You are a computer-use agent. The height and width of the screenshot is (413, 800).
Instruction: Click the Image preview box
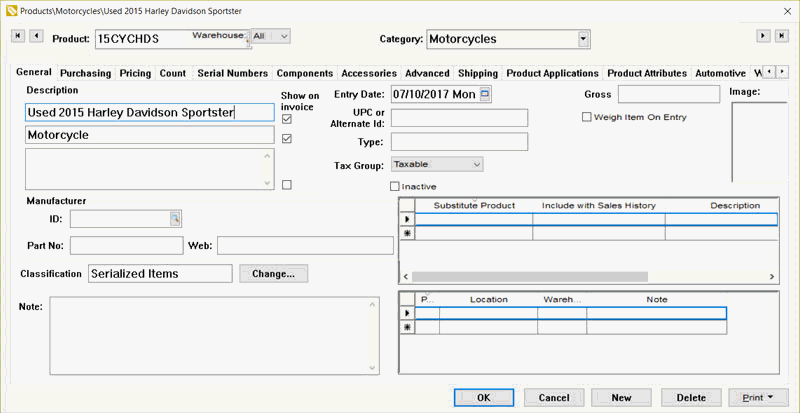(x=760, y=142)
